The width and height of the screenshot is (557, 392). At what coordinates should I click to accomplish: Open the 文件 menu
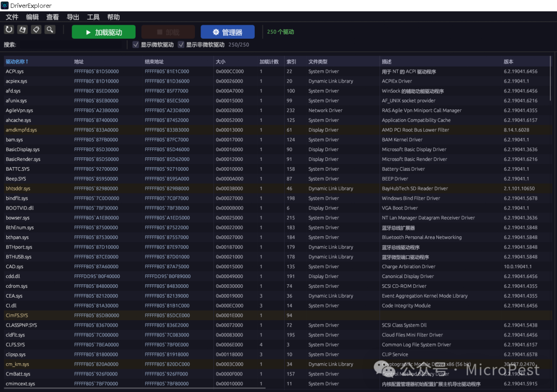pyautogui.click(x=12, y=17)
